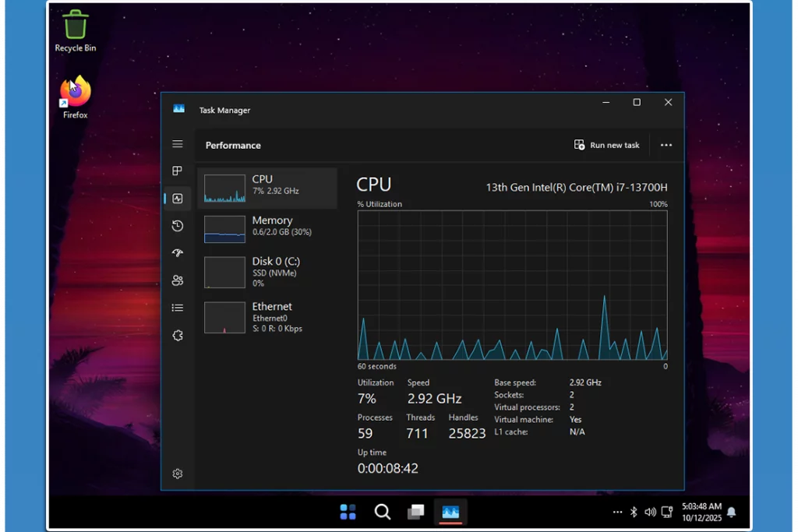Select the Memory performance item
Viewport: 798px width, 532px height.
pyautogui.click(x=267, y=229)
